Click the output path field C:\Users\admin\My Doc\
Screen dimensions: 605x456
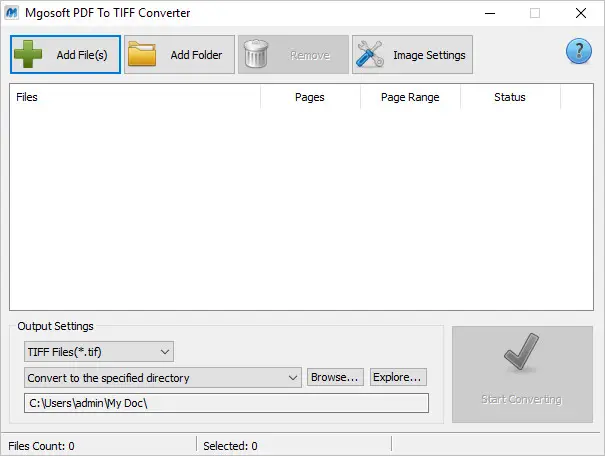[226, 403]
